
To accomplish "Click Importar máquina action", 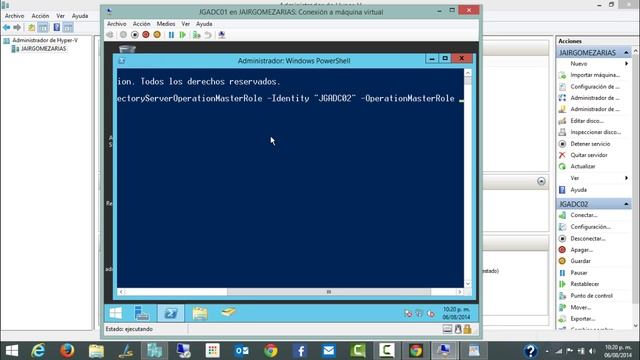I will (595, 75).
